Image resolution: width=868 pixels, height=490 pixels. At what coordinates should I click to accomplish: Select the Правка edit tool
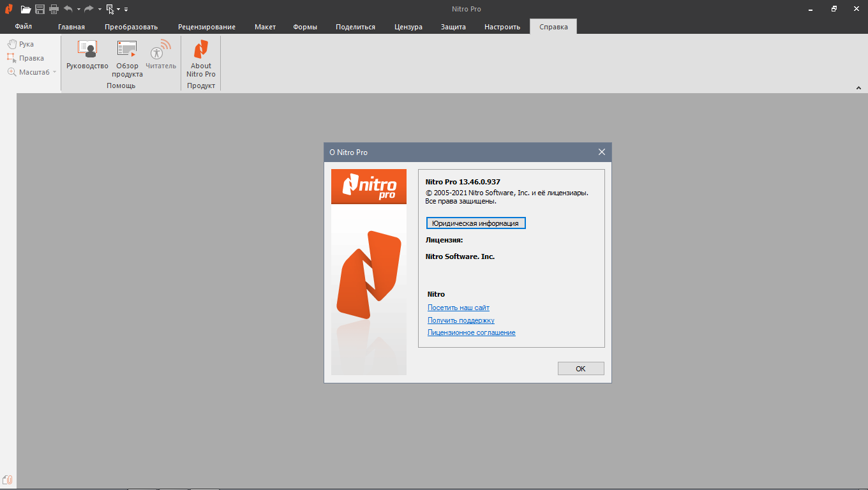point(26,58)
